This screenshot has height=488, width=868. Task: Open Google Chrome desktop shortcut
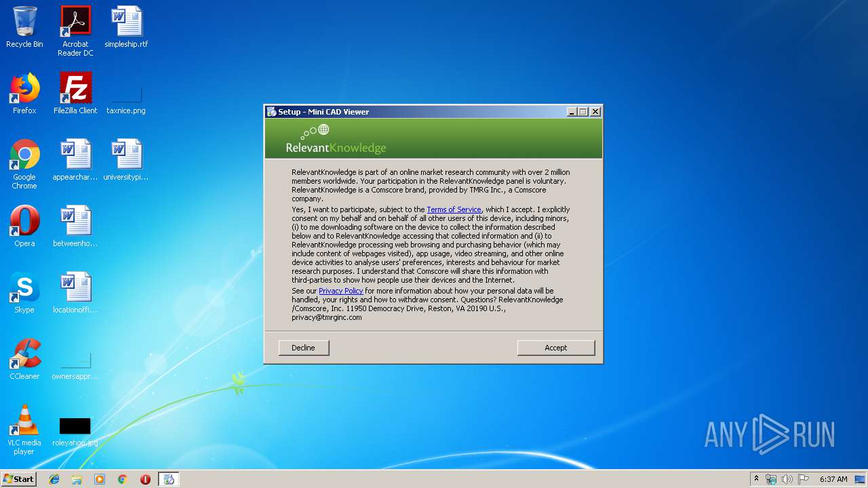[24, 164]
